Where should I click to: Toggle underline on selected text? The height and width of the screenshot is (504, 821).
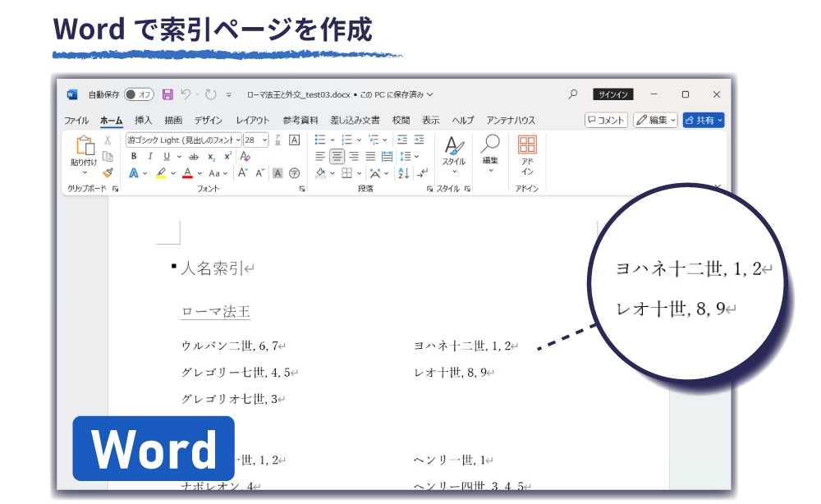(x=167, y=155)
